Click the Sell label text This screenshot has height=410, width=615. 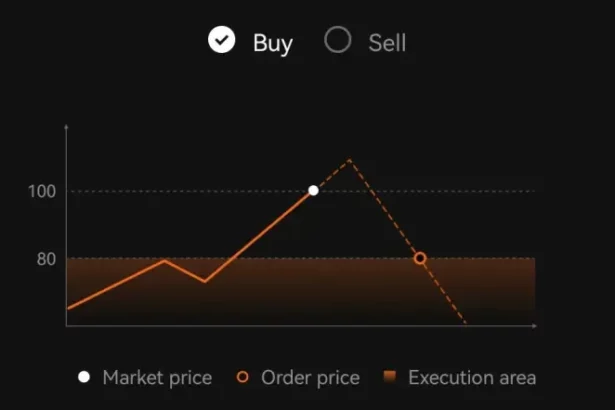[x=387, y=43]
